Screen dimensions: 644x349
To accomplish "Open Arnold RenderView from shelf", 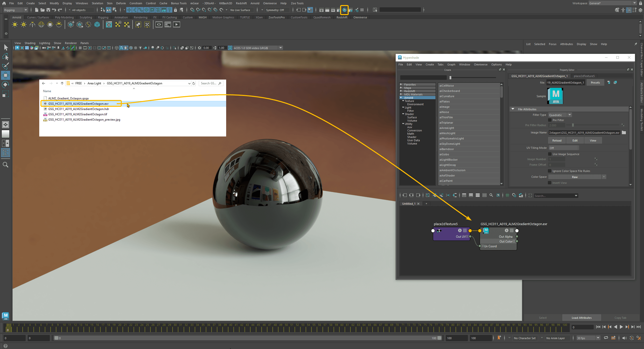I will coord(159,25).
